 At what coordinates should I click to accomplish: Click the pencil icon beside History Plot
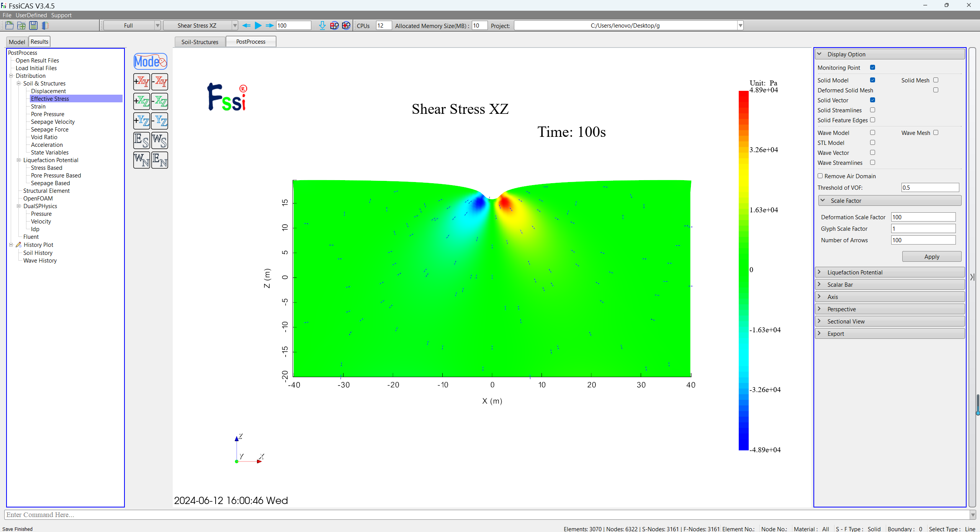pos(18,245)
